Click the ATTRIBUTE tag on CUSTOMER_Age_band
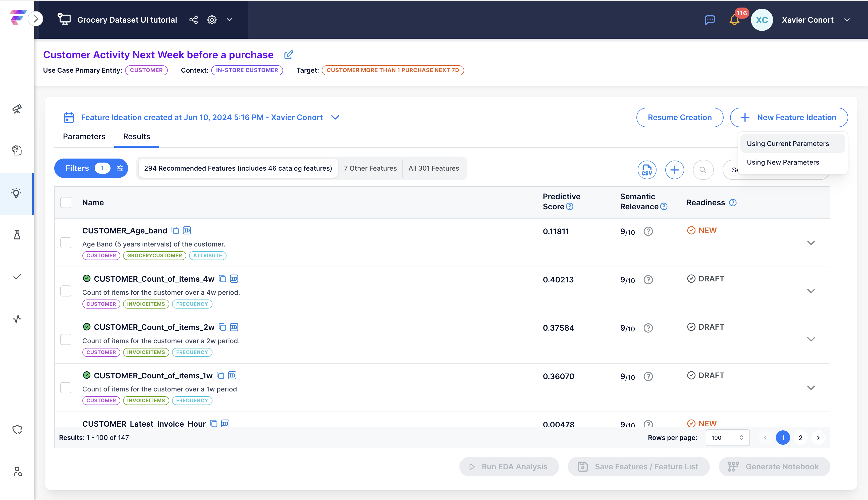Screen dimensions: 868x500 click(x=208, y=256)
